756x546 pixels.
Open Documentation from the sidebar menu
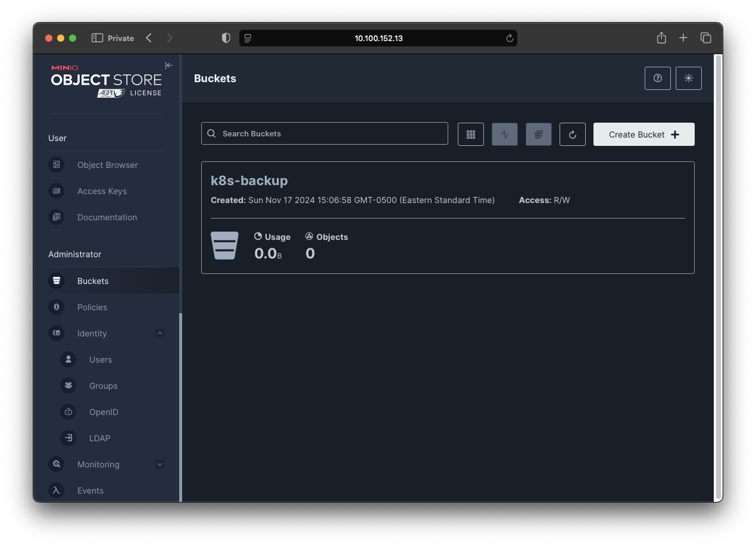(56, 217)
